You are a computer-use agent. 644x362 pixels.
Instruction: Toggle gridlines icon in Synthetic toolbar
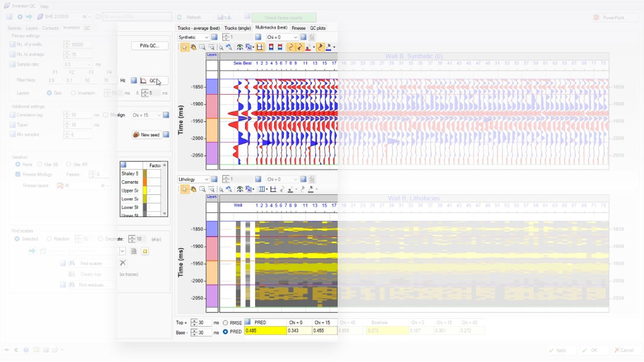click(x=260, y=47)
